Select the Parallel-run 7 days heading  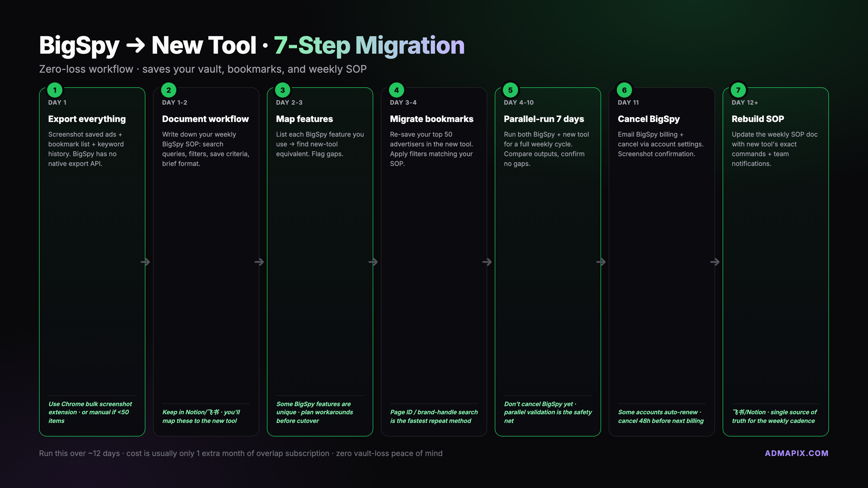544,119
